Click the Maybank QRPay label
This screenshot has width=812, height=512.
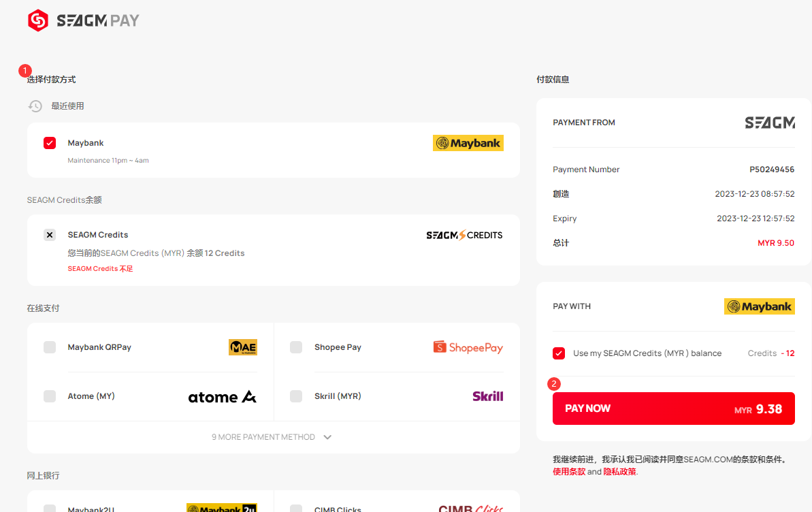coord(99,347)
